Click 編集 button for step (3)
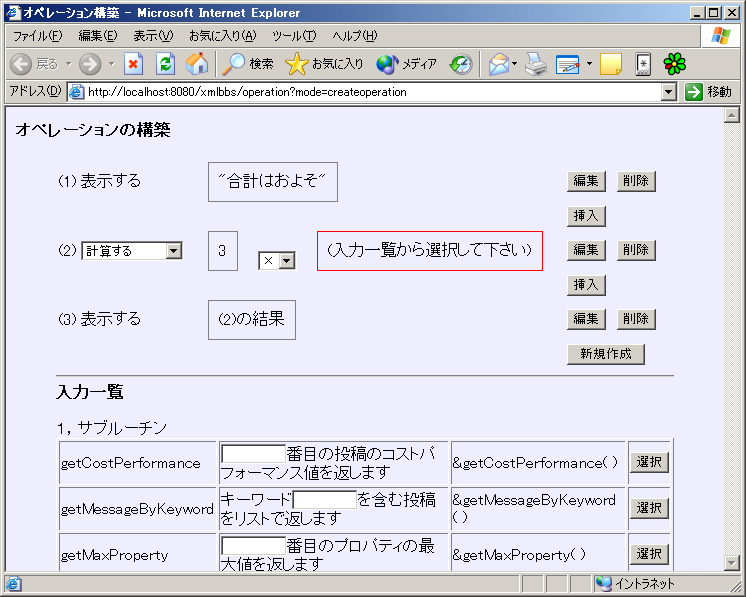The image size is (746, 597). 586,319
